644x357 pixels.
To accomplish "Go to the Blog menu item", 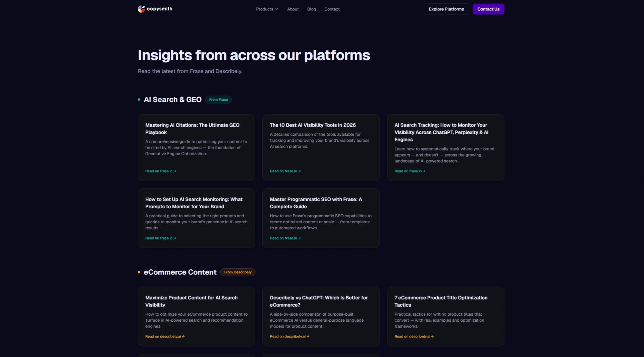I will tap(311, 9).
